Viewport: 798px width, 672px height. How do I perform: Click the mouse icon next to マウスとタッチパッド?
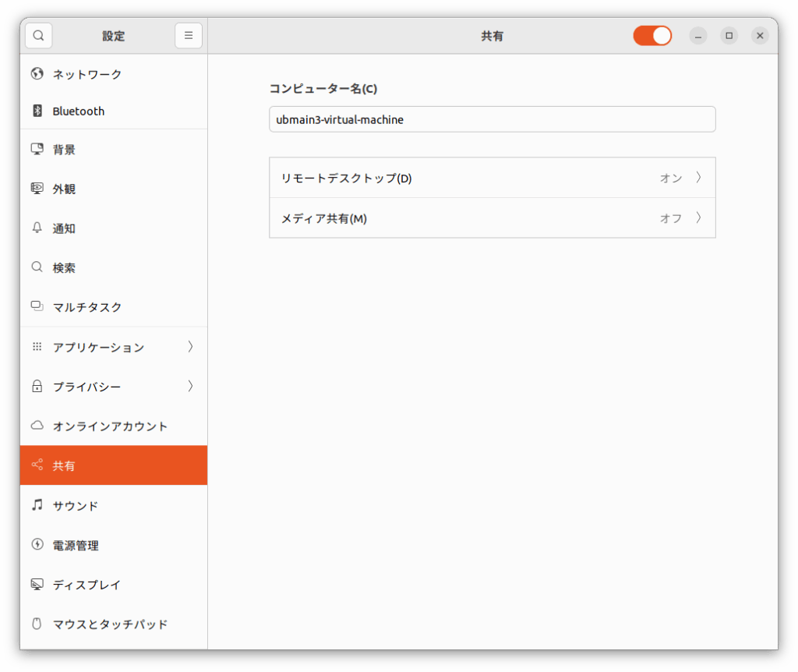37,623
